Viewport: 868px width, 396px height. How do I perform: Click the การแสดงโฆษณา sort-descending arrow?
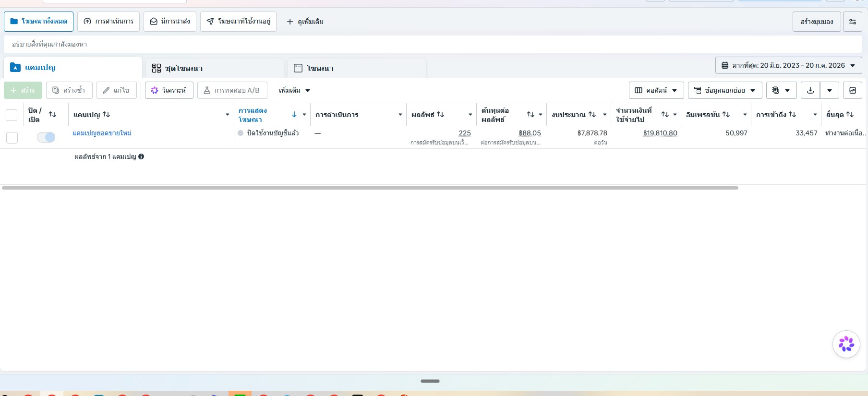click(294, 115)
